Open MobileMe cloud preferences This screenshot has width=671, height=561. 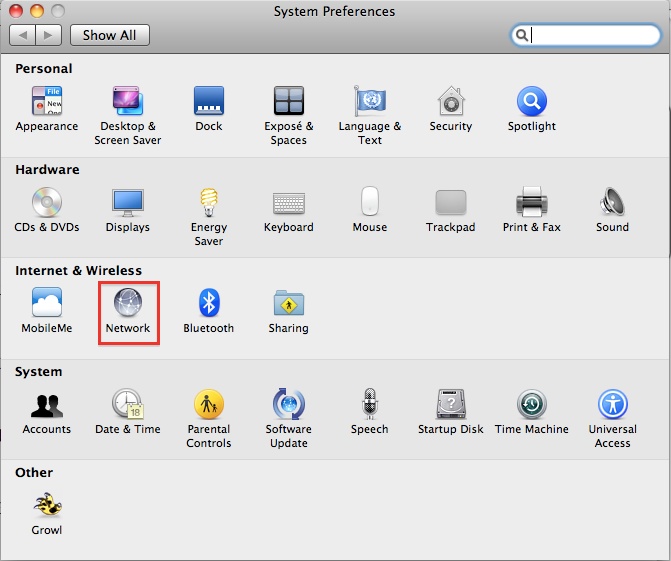coord(46,303)
